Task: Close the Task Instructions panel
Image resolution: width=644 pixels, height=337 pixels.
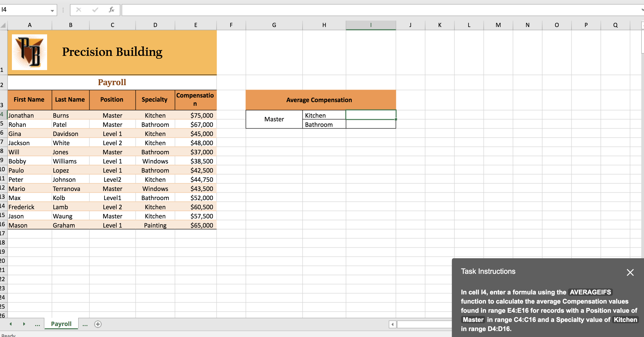Action: pyautogui.click(x=630, y=272)
